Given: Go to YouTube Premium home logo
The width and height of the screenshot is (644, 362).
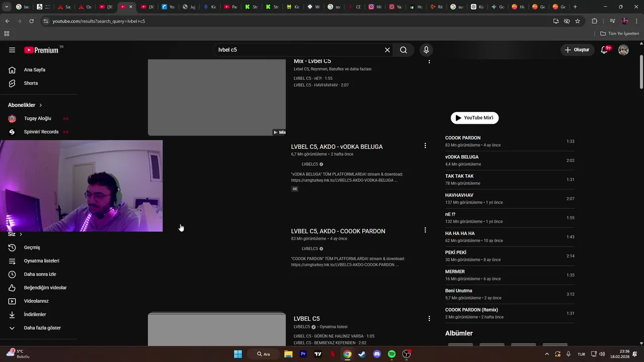Looking at the screenshot, I should click(41, 50).
